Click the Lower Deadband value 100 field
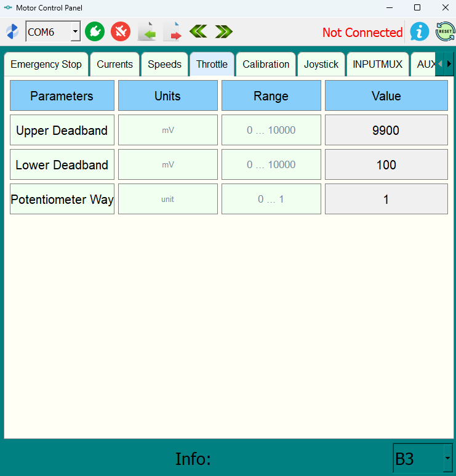Screen dimensions: 456x476 [x=386, y=165]
